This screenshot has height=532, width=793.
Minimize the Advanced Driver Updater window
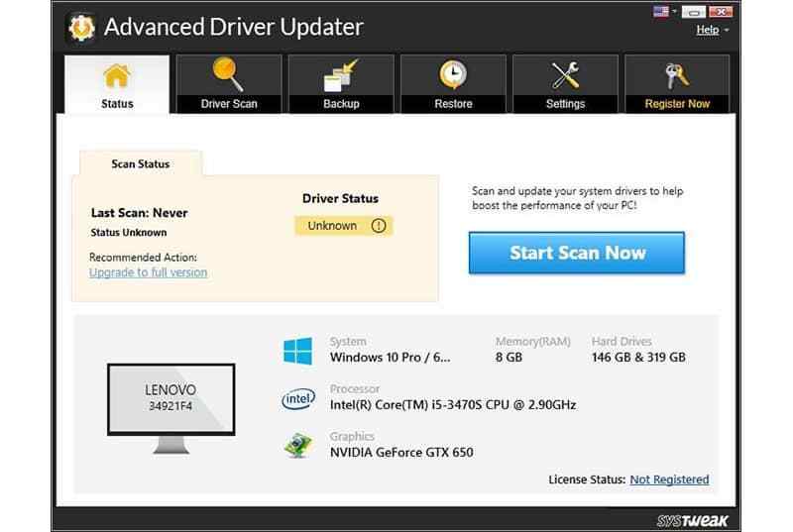pyautogui.click(x=693, y=12)
